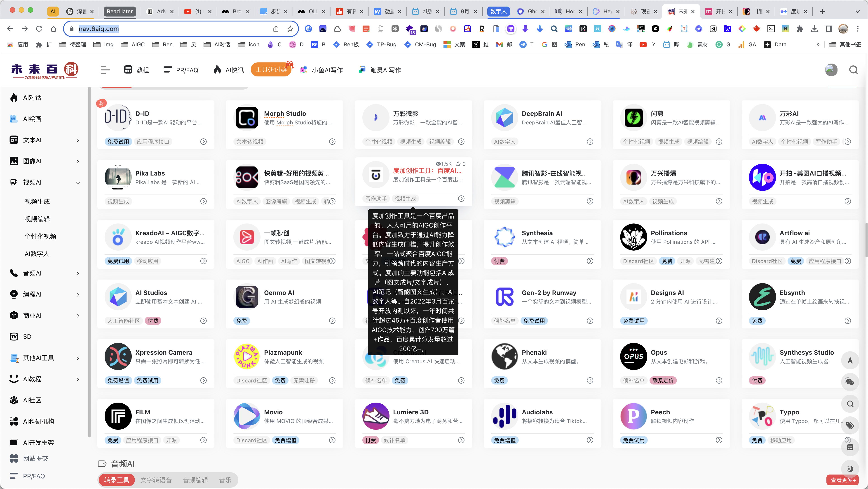Screen dimensions: 868x489
Task: Bookmark page with the star icon
Action: click(x=290, y=29)
